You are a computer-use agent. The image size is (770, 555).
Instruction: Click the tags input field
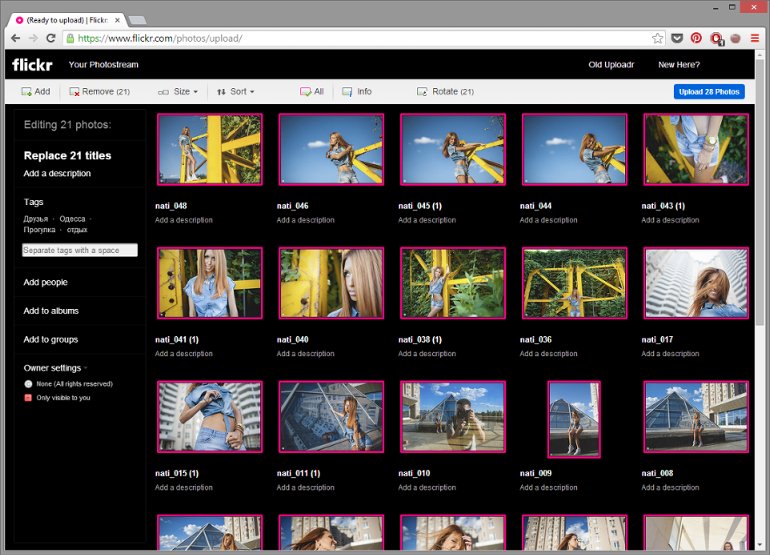pos(80,250)
